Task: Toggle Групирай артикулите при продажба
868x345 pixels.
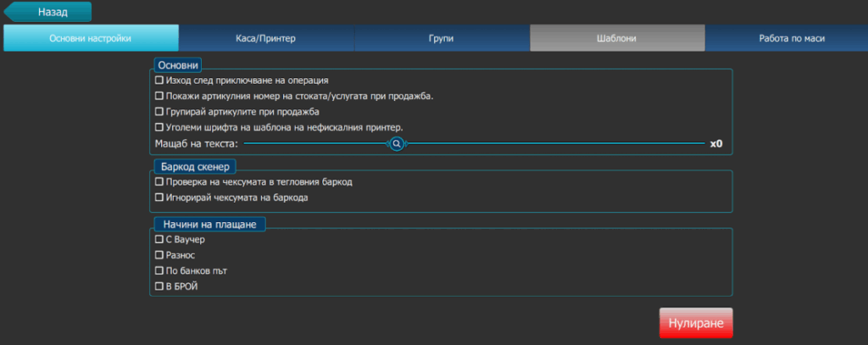Action: (159, 111)
